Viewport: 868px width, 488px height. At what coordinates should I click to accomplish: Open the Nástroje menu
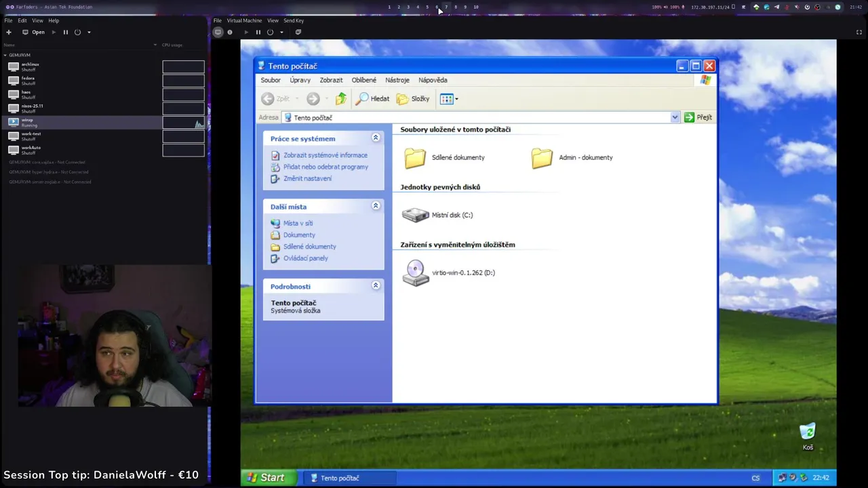397,80
